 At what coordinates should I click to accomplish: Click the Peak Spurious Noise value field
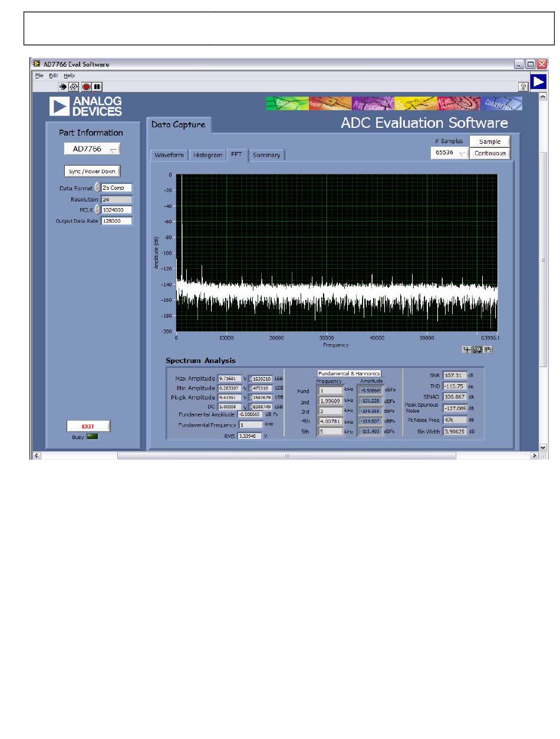point(455,407)
